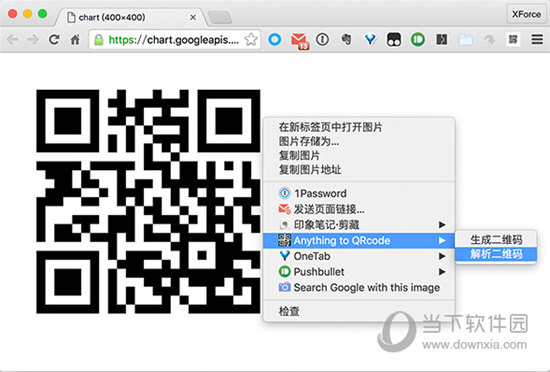
Task: Select 复制图片 in the context menu
Action: click(x=359, y=155)
